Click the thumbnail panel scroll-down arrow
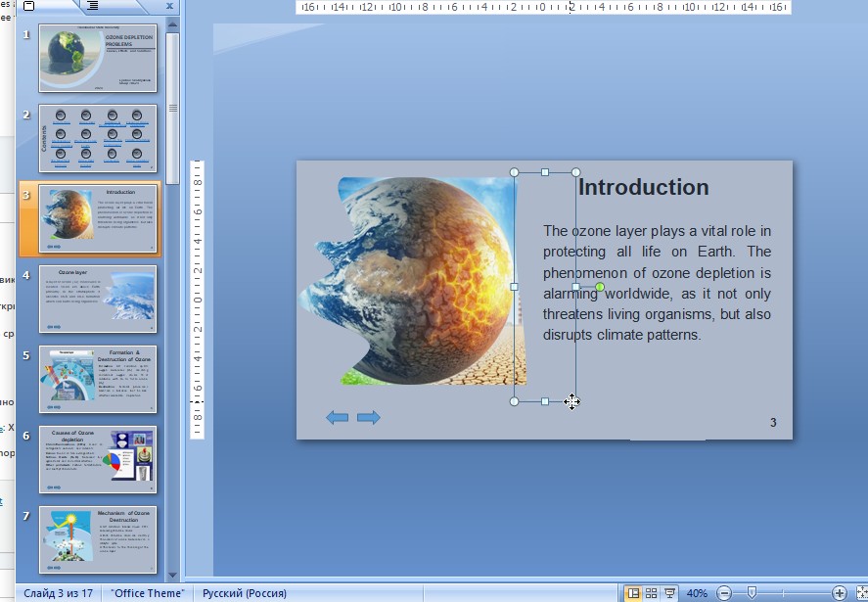The width and height of the screenshot is (868, 602). (x=172, y=576)
